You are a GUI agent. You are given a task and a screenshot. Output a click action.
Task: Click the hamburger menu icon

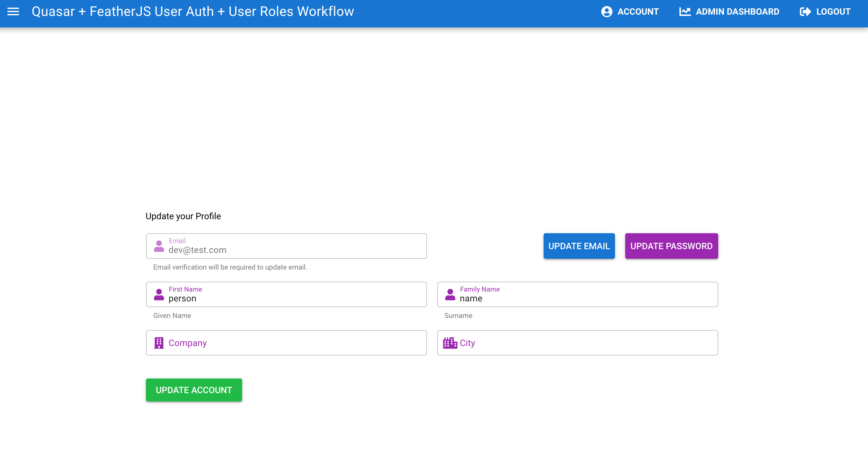(x=13, y=12)
